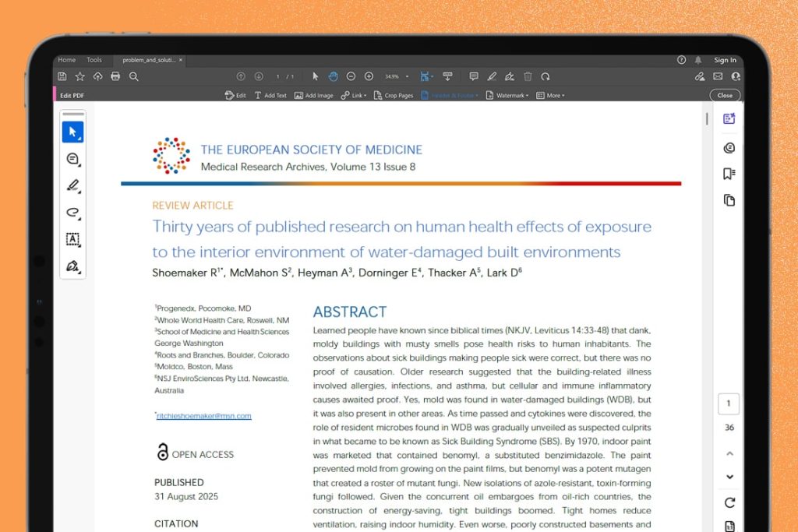Bookmark the file with the star icon
The height and width of the screenshot is (532, 798).
[x=80, y=76]
